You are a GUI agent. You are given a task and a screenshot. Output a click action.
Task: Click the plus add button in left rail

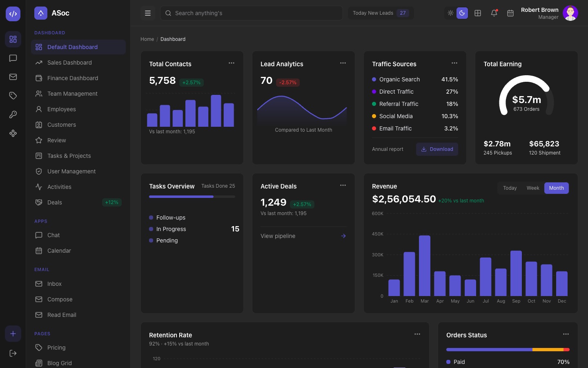coord(13,334)
